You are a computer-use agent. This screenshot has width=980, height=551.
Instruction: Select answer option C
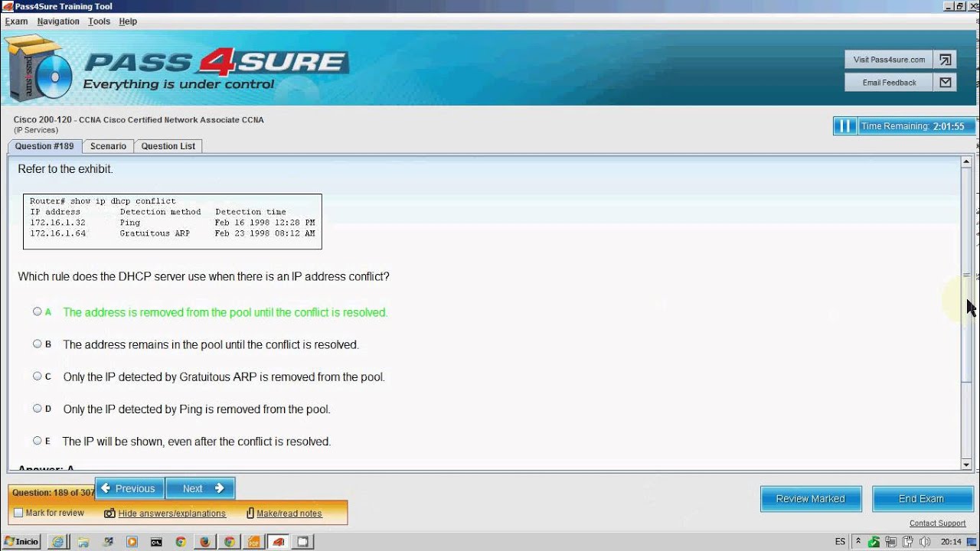[x=37, y=376]
